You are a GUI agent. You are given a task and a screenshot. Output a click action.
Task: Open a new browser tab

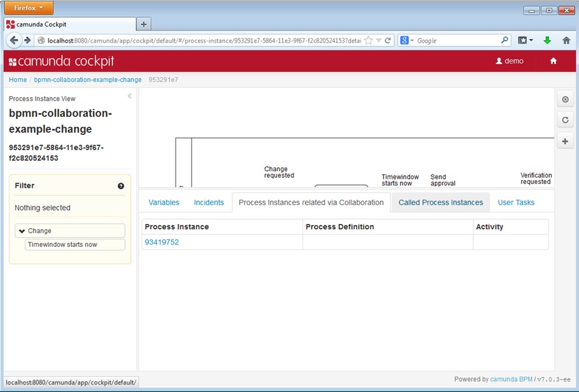(144, 24)
